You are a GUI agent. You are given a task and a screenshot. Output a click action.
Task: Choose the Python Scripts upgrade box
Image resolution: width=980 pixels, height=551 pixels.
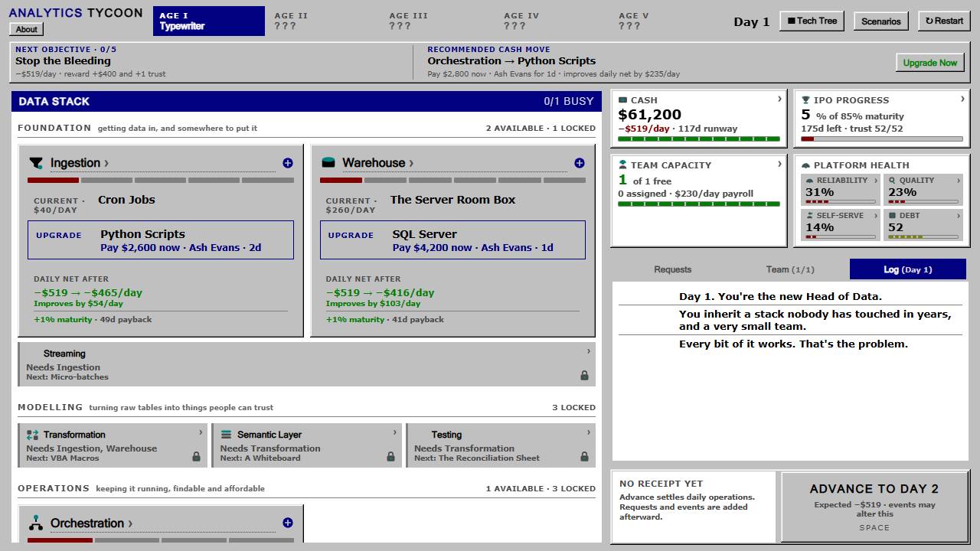pyautogui.click(x=161, y=240)
